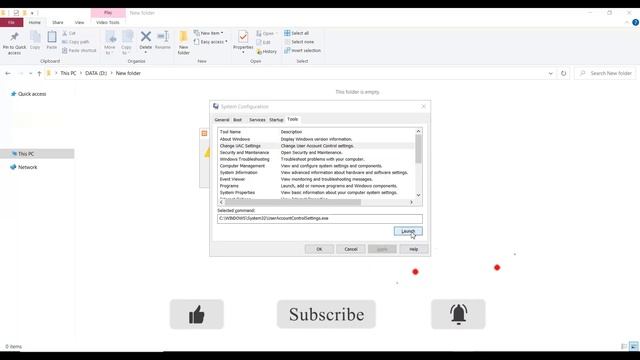Select the System Information row
Image resolution: width=640 pixels, height=360 pixels.
click(316, 173)
